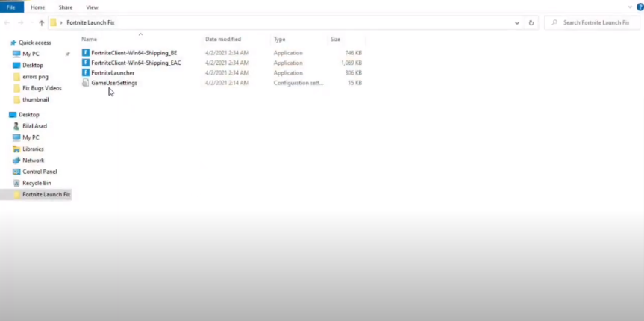Click the 306 KB size cell

click(x=353, y=72)
